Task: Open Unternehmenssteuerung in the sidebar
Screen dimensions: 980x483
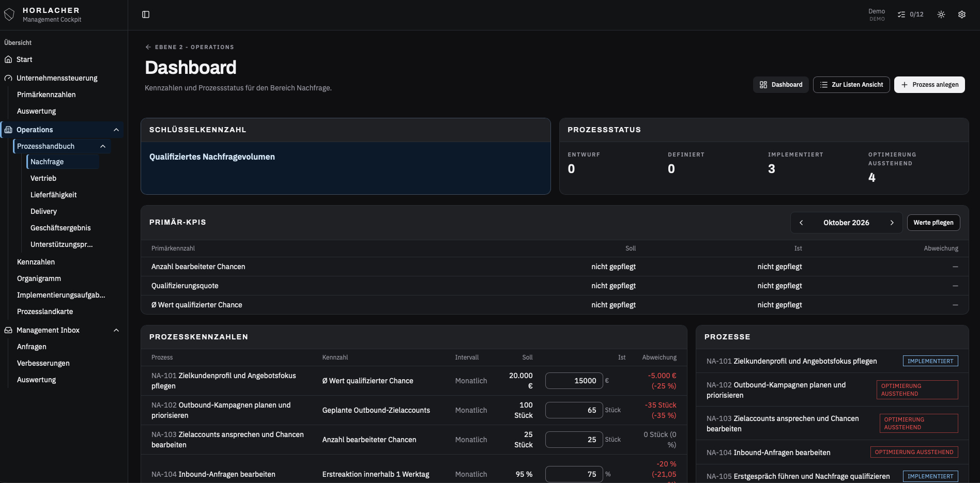Action: [57, 78]
